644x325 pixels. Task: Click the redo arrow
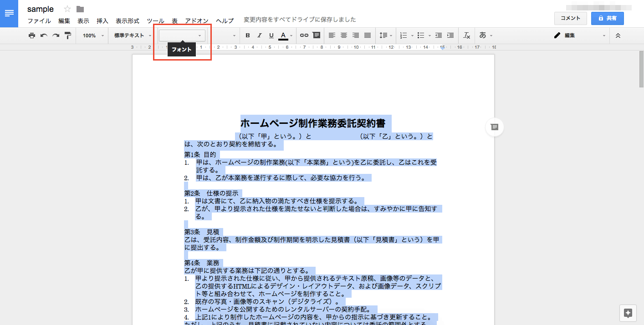click(56, 36)
